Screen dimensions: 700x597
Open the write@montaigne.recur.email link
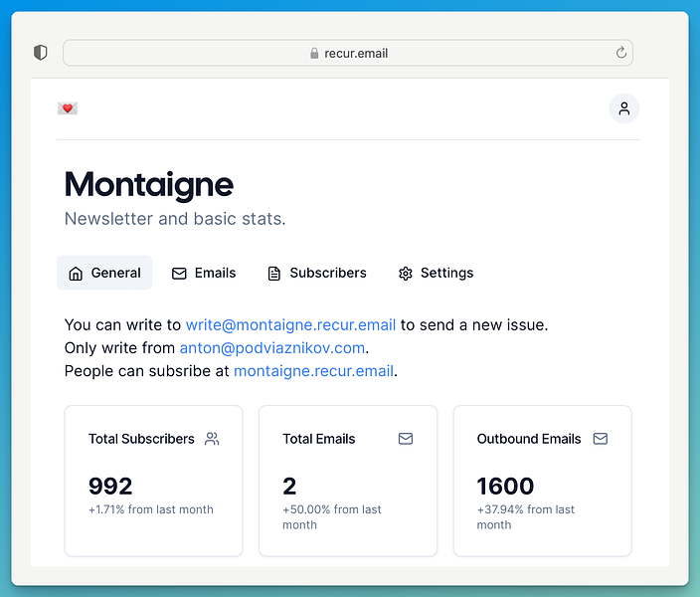[x=290, y=324]
